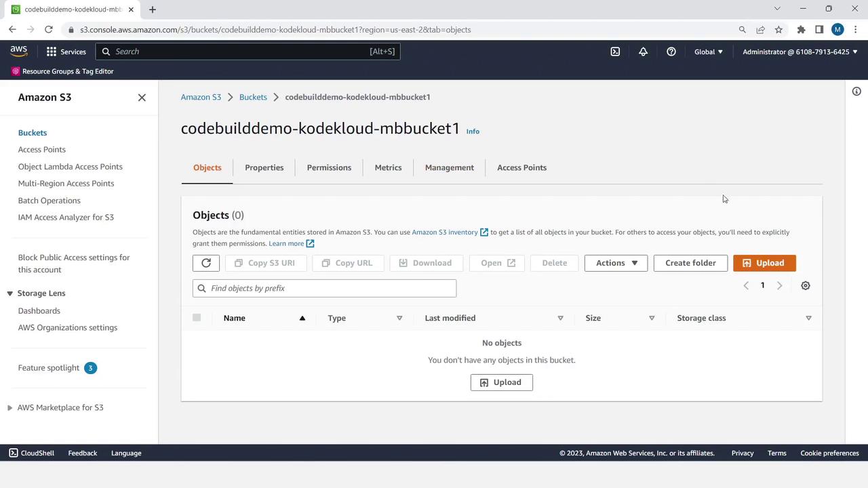Go to next objects page

[x=779, y=285]
